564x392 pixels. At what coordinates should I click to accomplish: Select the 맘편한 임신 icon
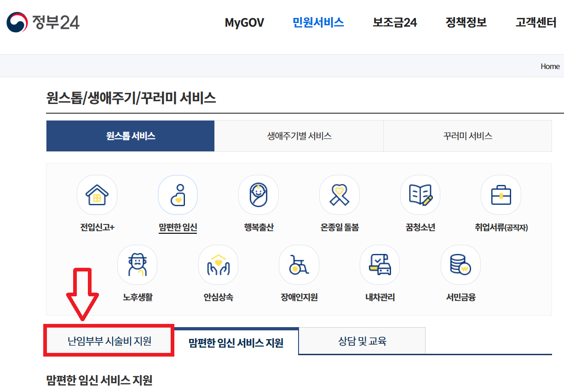tap(178, 195)
